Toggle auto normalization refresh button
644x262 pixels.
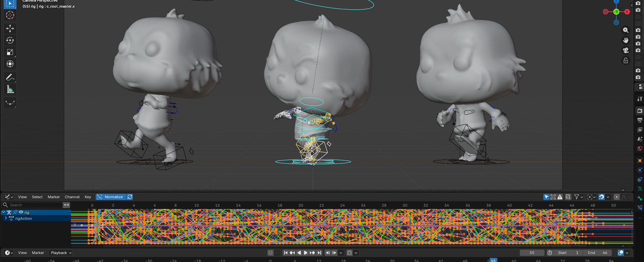[x=130, y=197]
